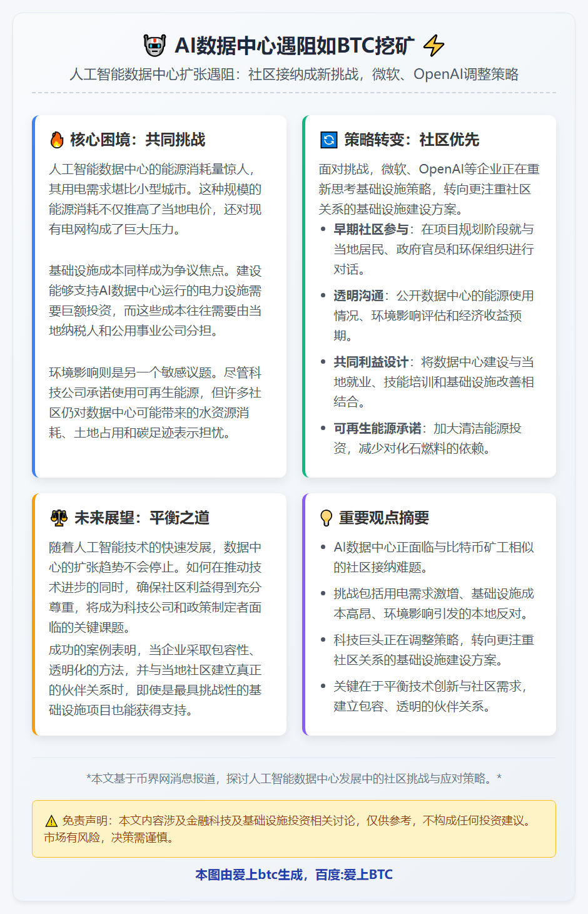This screenshot has width=588, height=914.
Task: Click the paragraph starting 环境影响则是另一个敏感议题
Action: click(155, 403)
